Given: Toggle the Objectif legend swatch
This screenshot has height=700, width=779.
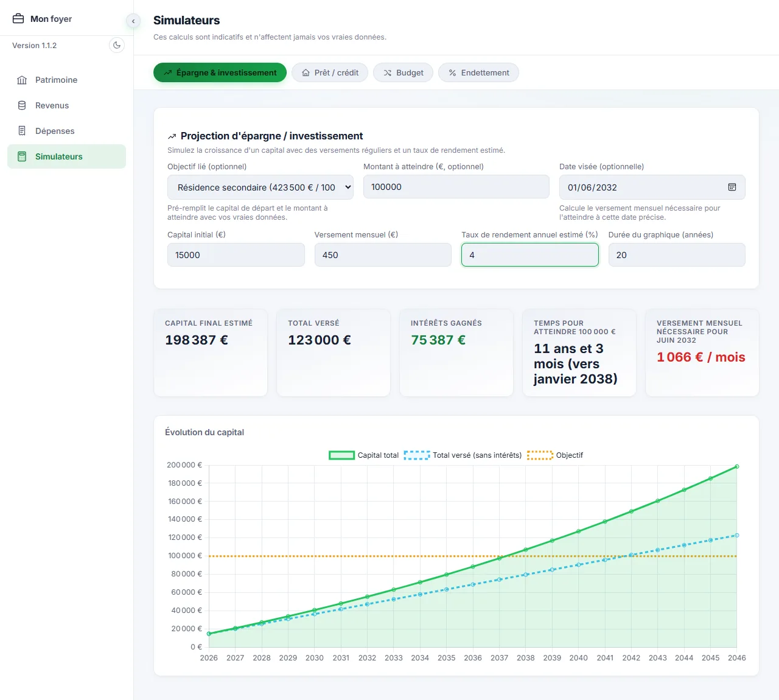Looking at the screenshot, I should coord(540,455).
